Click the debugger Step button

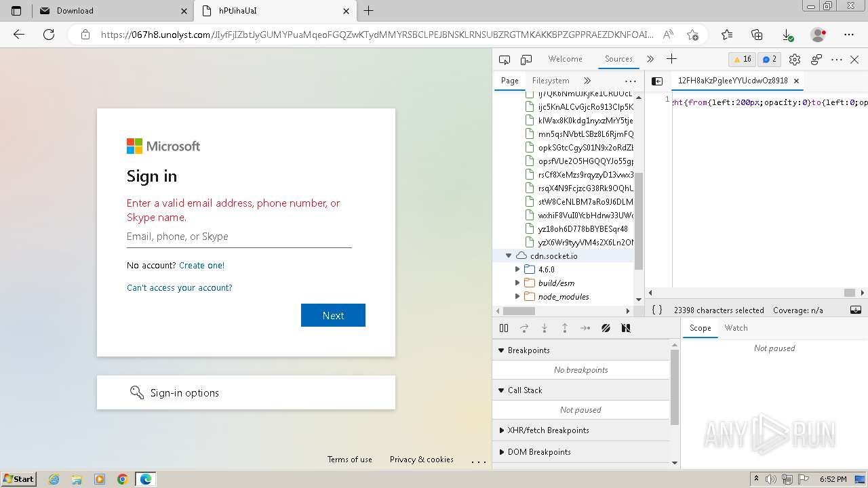585,328
